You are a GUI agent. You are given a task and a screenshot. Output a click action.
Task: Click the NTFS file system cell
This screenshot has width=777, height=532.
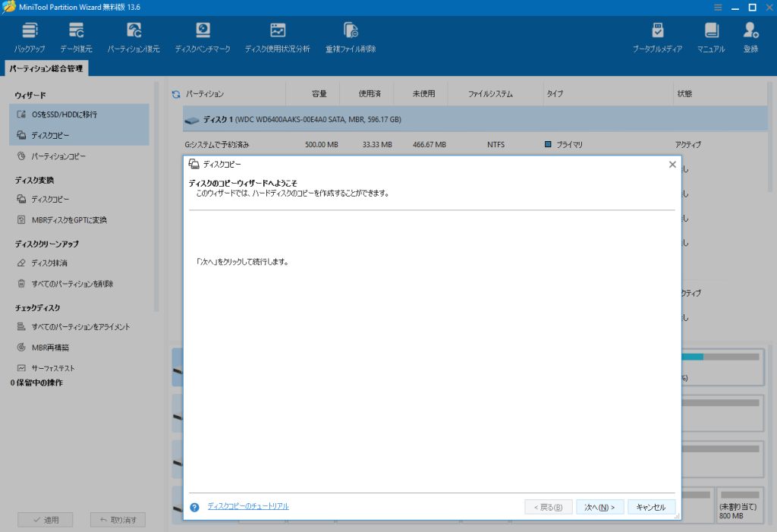click(x=495, y=145)
